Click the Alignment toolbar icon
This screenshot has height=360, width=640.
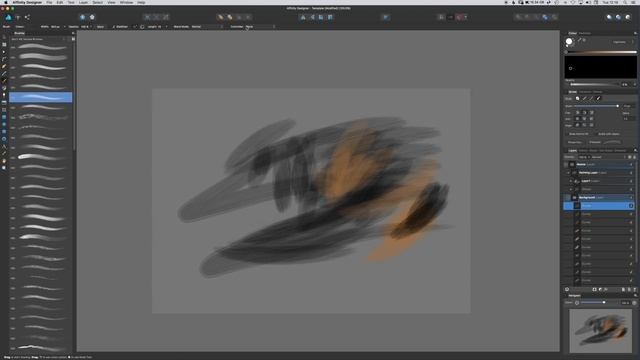click(385, 17)
